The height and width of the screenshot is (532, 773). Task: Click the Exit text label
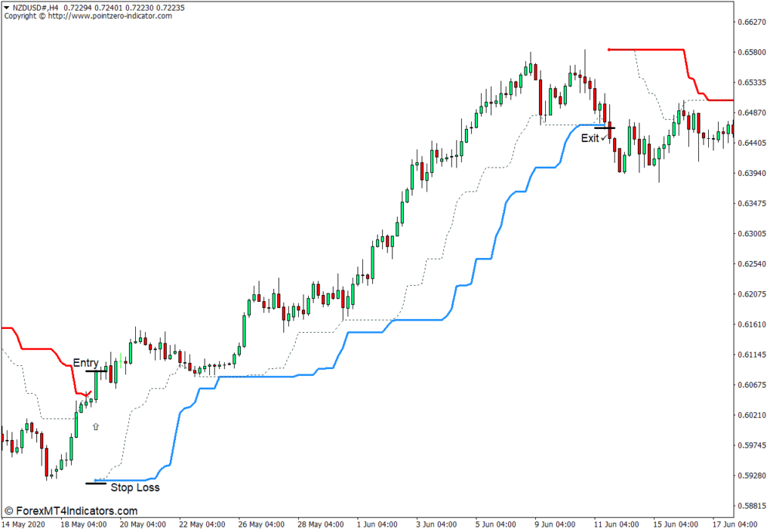click(590, 138)
